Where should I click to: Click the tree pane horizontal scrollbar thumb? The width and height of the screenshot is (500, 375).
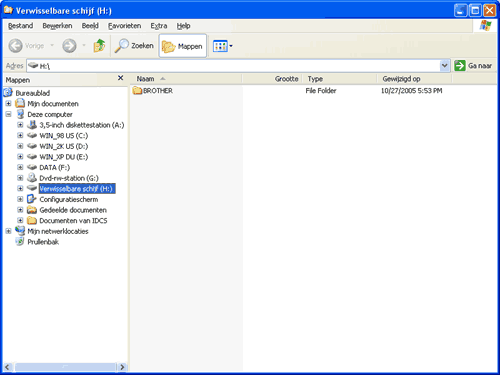click(x=65, y=367)
